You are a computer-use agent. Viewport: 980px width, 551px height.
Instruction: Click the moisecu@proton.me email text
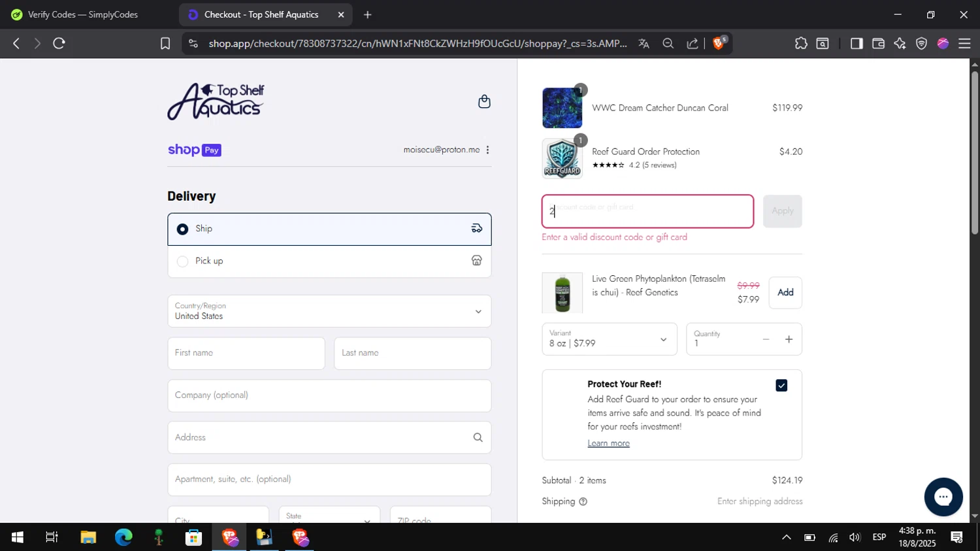click(442, 150)
